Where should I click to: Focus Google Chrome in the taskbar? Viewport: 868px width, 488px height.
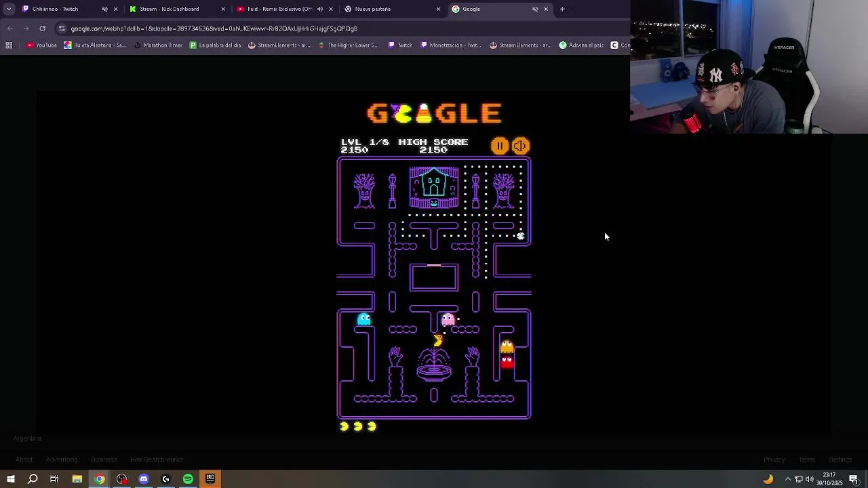pos(100,479)
